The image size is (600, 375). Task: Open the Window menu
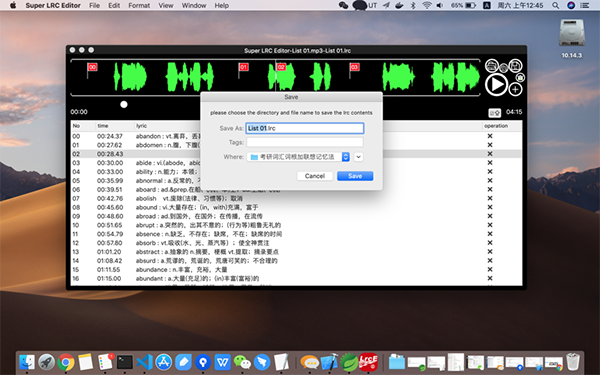(194, 5)
